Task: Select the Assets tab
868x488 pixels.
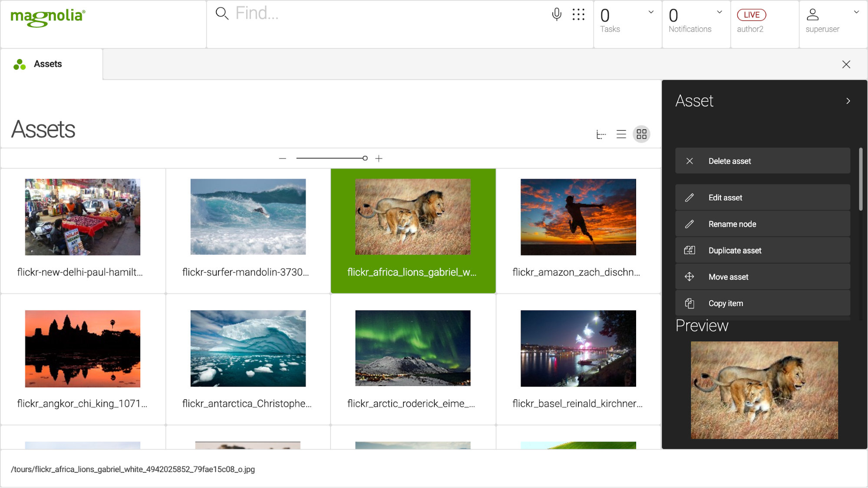Action: coord(48,64)
